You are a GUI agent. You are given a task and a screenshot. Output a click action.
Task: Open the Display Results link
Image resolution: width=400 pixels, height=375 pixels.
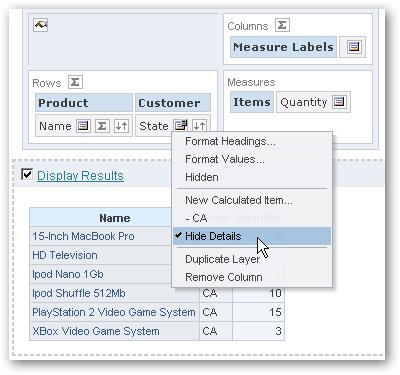click(80, 176)
